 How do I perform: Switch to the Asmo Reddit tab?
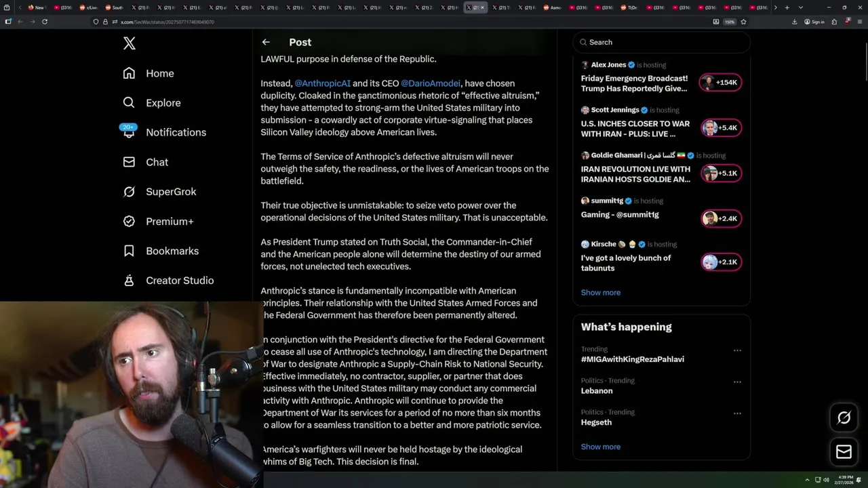point(553,7)
